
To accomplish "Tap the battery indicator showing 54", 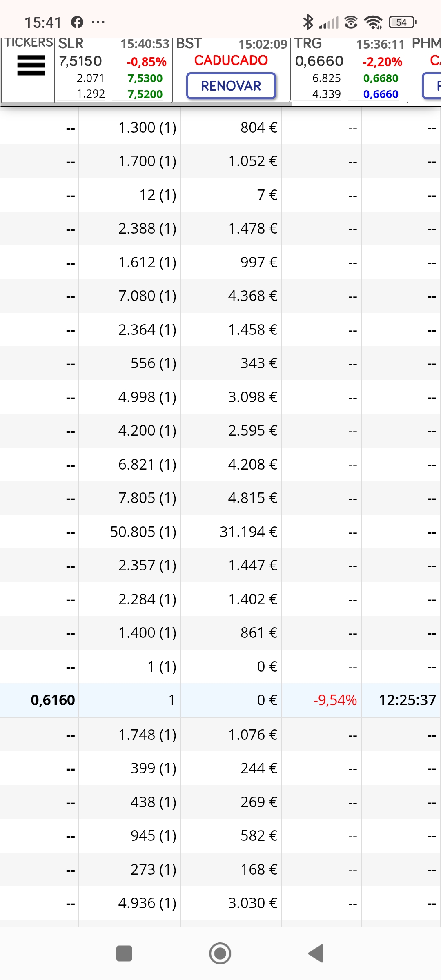I will pyautogui.click(x=403, y=22).
